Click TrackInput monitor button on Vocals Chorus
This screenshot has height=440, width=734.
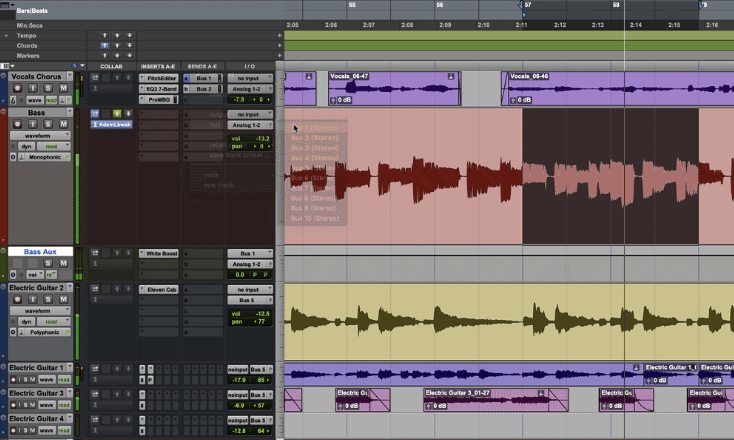[32, 88]
